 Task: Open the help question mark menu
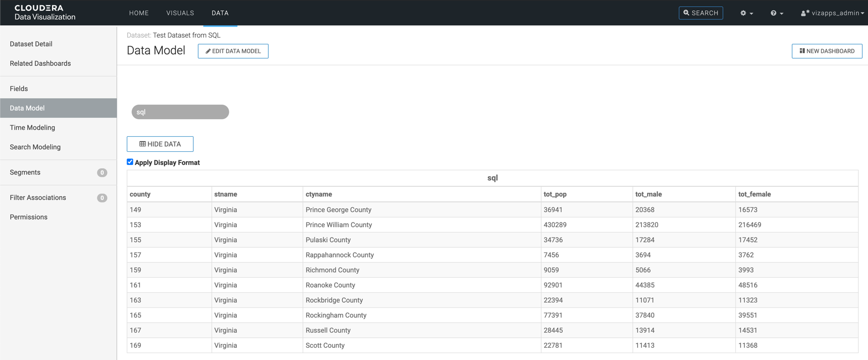[776, 13]
